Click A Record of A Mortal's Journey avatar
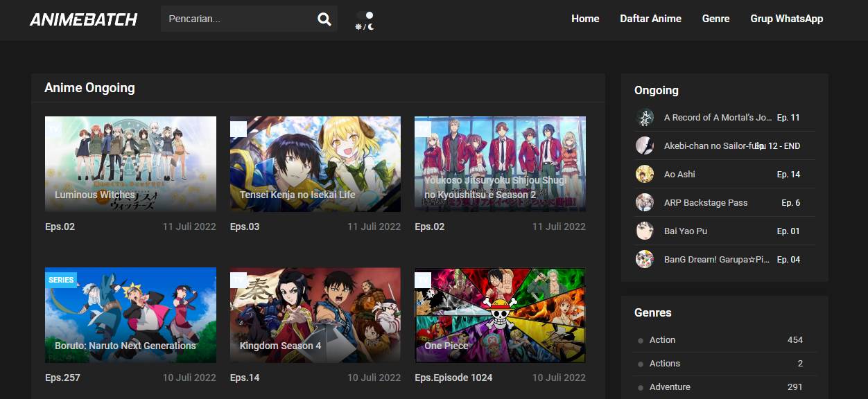868x399 pixels. [x=645, y=117]
